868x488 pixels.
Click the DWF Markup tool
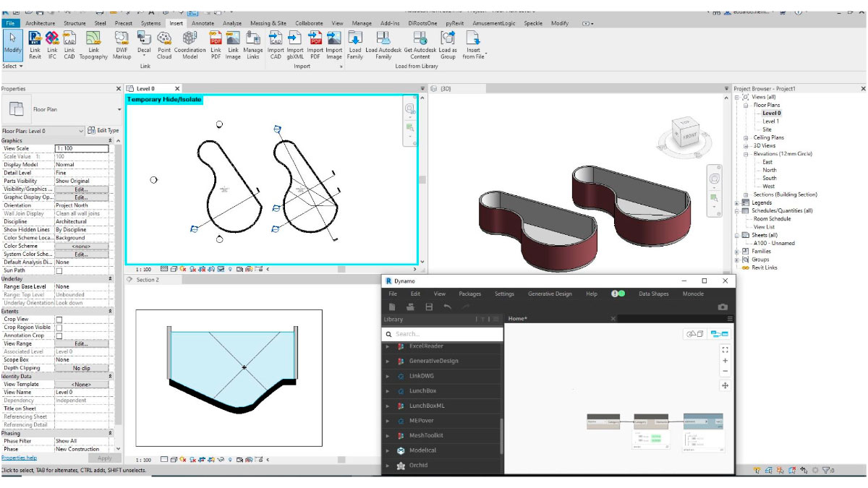click(x=122, y=44)
